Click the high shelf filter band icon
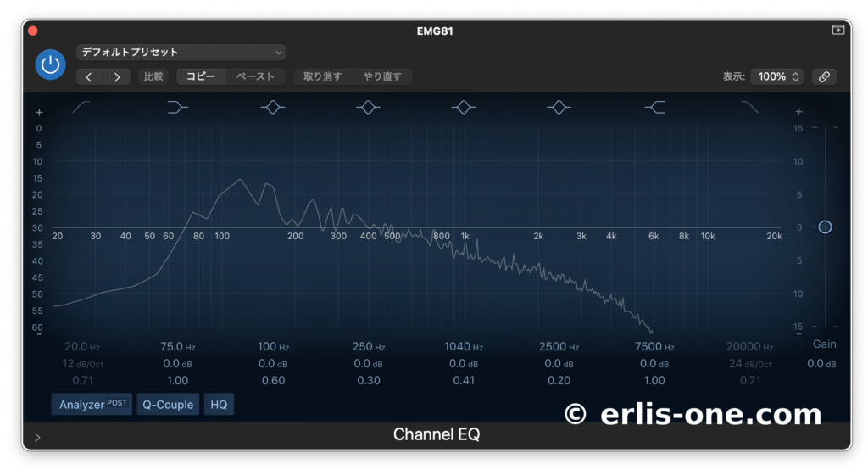The height and width of the screenshot is (470, 868). (654, 107)
